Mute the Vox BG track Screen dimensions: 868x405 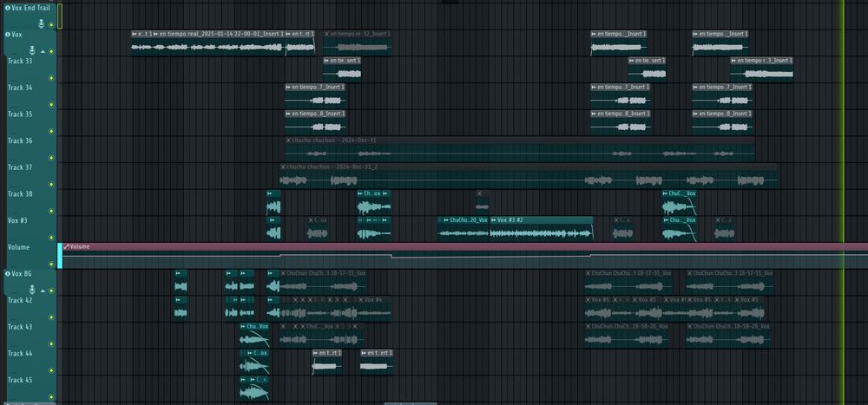pos(51,291)
